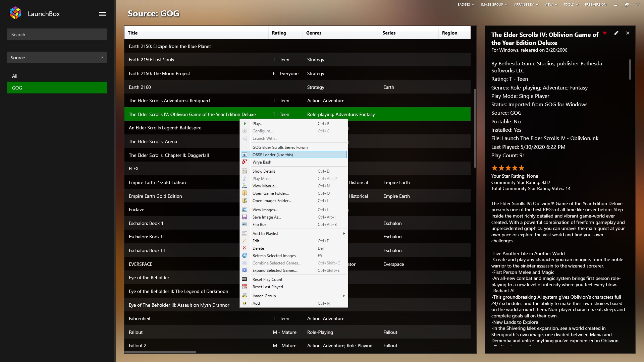Screen dimensions: 644x362
Task: Sort by Genres column header
Action: [341, 33]
